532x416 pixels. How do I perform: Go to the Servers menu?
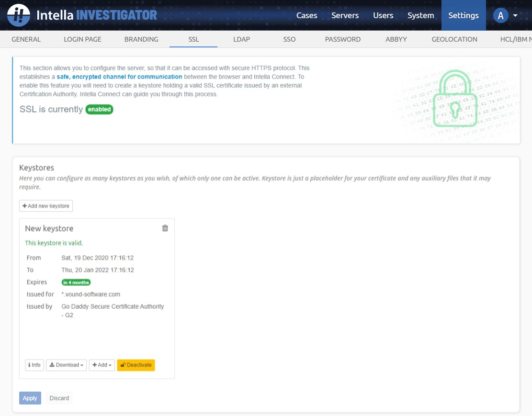click(x=345, y=15)
